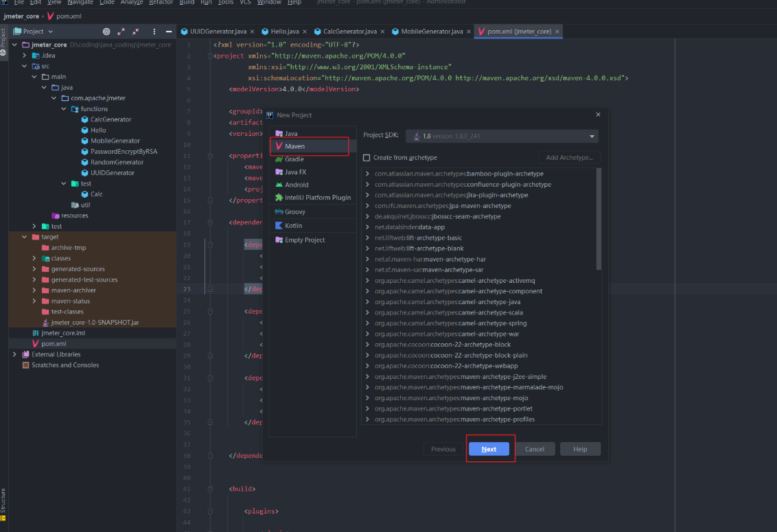Fold the project tag at line 2

point(210,56)
